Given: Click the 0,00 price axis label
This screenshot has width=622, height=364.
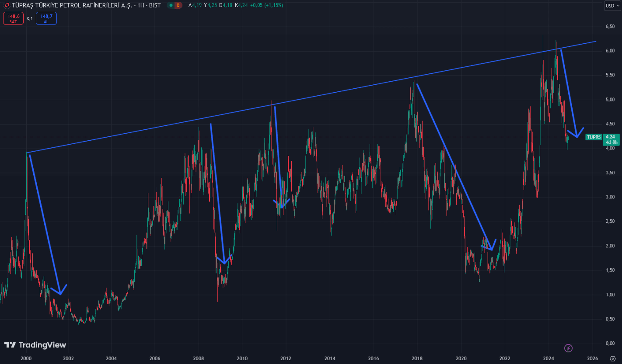Looking at the screenshot, I should [610, 343].
